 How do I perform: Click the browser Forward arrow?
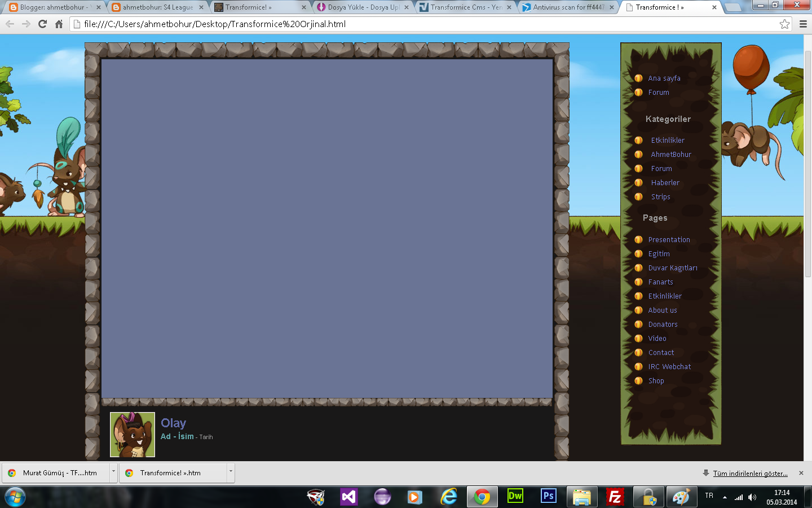pos(26,24)
